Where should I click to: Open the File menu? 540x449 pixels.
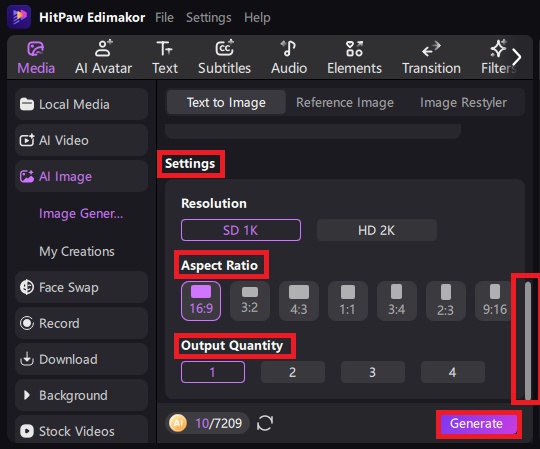click(x=164, y=17)
